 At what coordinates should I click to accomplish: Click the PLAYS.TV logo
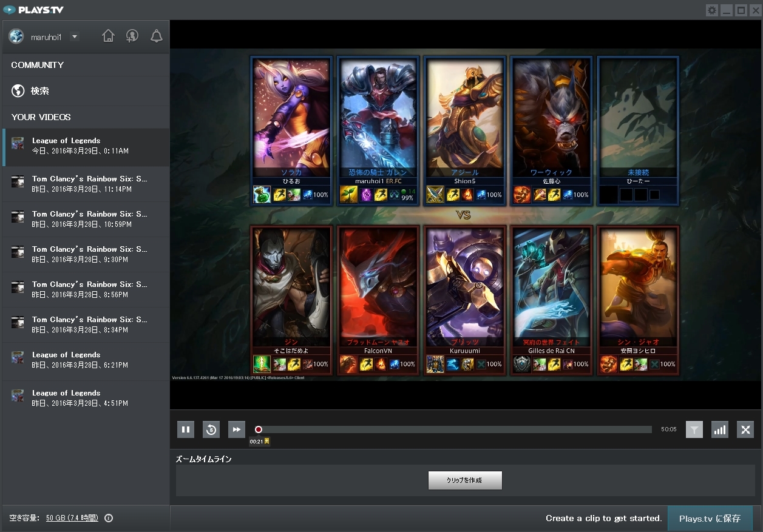pos(33,10)
